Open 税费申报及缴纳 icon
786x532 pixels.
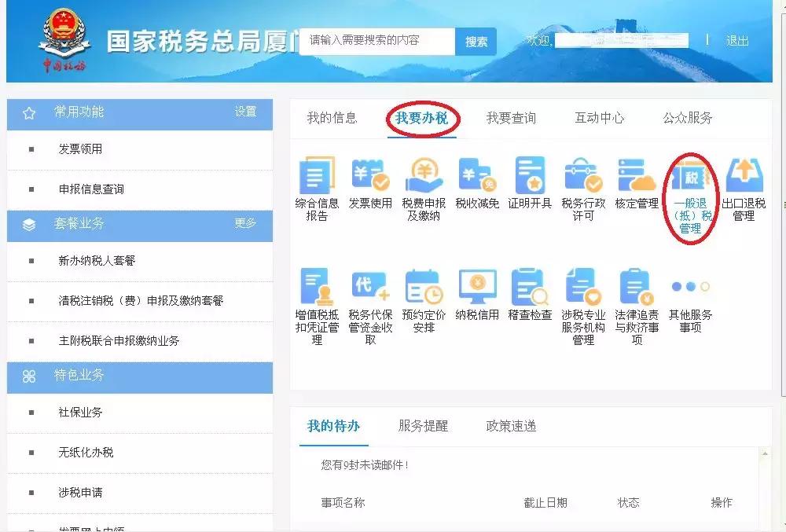coord(423,187)
